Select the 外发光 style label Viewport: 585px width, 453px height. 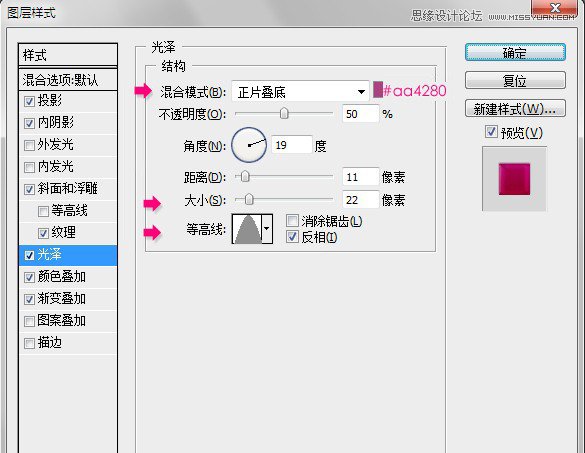pos(56,144)
